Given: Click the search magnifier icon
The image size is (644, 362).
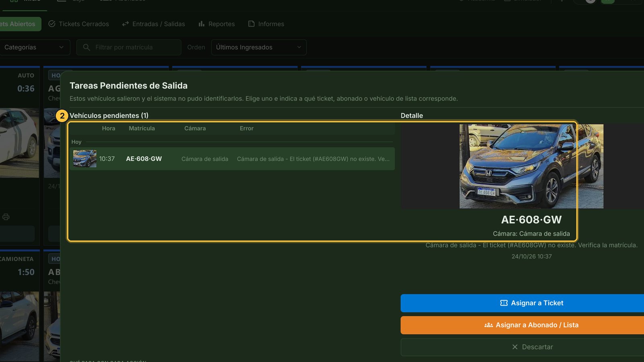Looking at the screenshot, I should click(86, 47).
